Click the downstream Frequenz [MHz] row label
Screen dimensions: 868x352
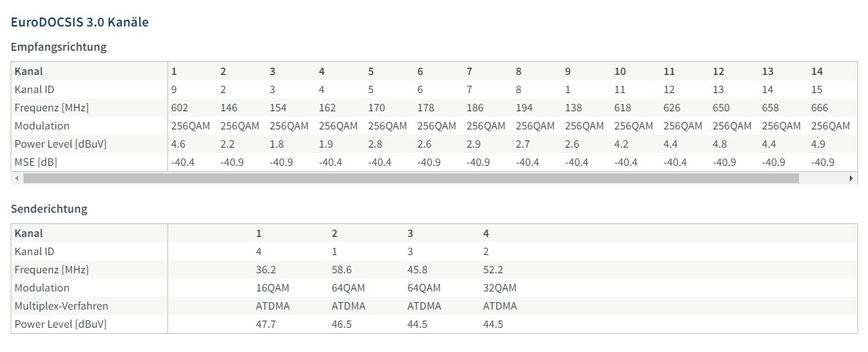52,108
